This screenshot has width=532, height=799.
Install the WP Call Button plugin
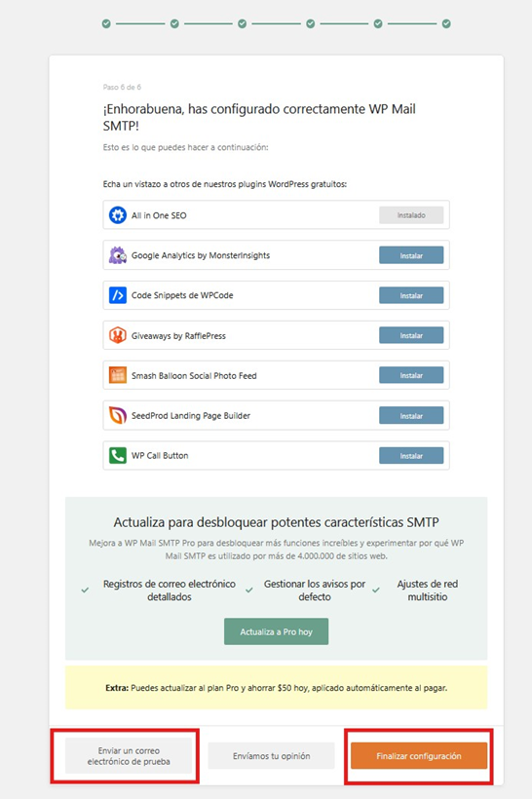(411, 456)
